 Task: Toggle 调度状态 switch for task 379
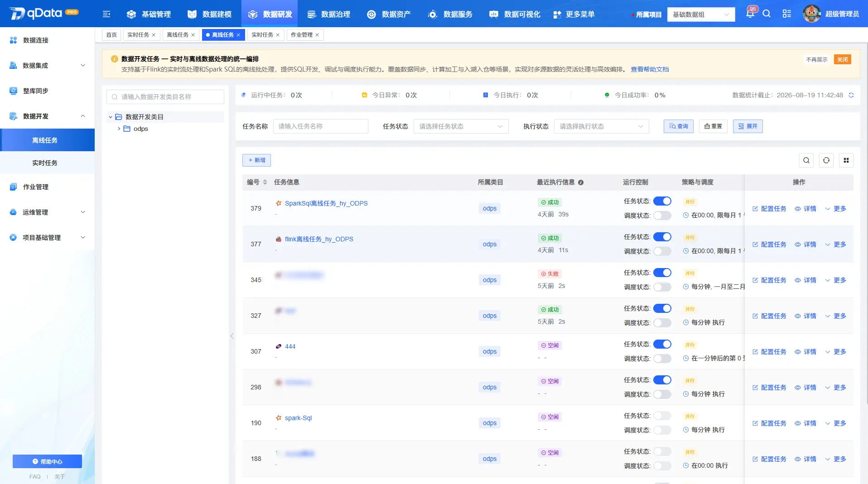[662, 216]
